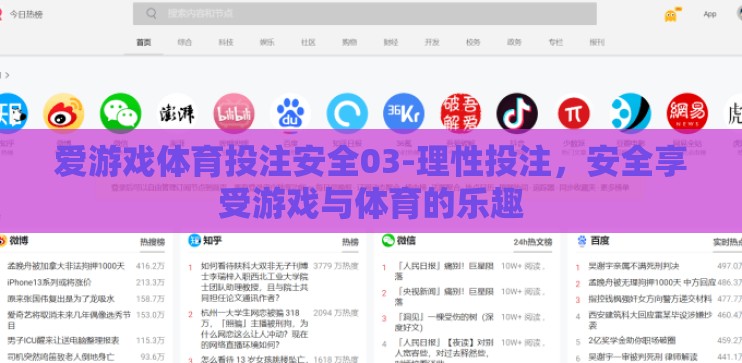The width and height of the screenshot is (742, 363).
Task: Select the 科技 tab
Action: tap(226, 42)
